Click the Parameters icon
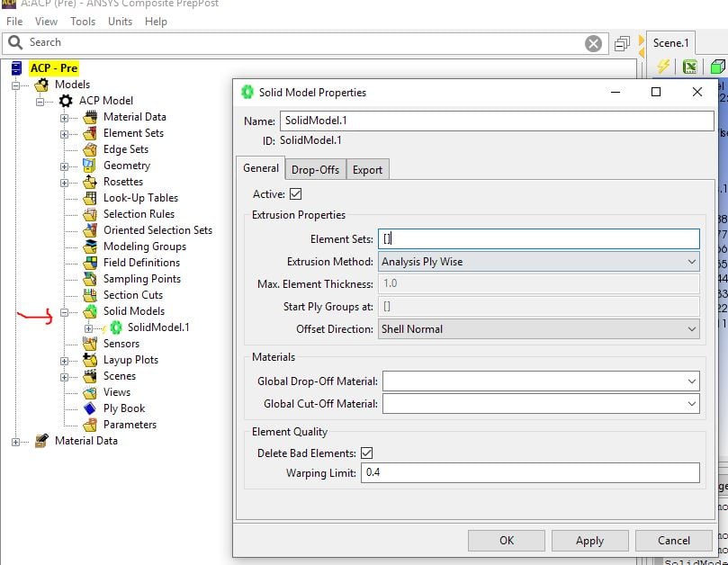728x565 pixels. coord(90,425)
